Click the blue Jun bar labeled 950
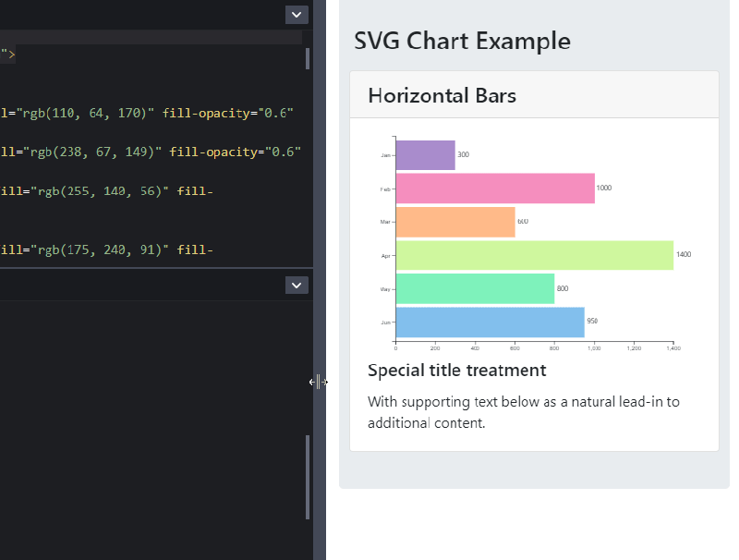Viewport: 739px width, 560px height. (490, 321)
